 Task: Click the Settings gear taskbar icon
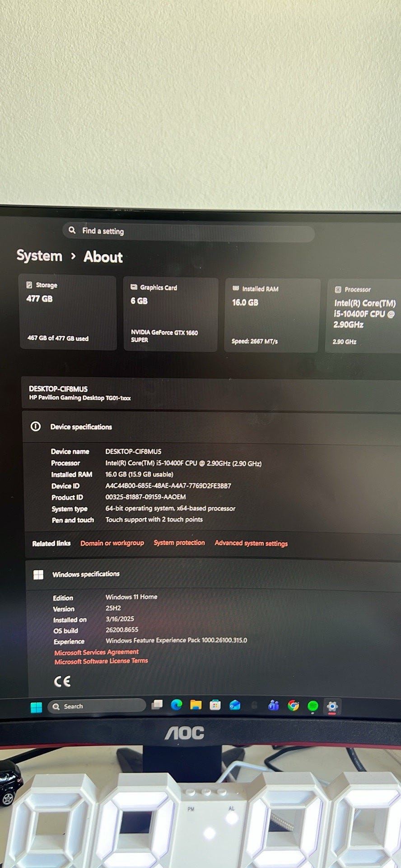point(332,707)
